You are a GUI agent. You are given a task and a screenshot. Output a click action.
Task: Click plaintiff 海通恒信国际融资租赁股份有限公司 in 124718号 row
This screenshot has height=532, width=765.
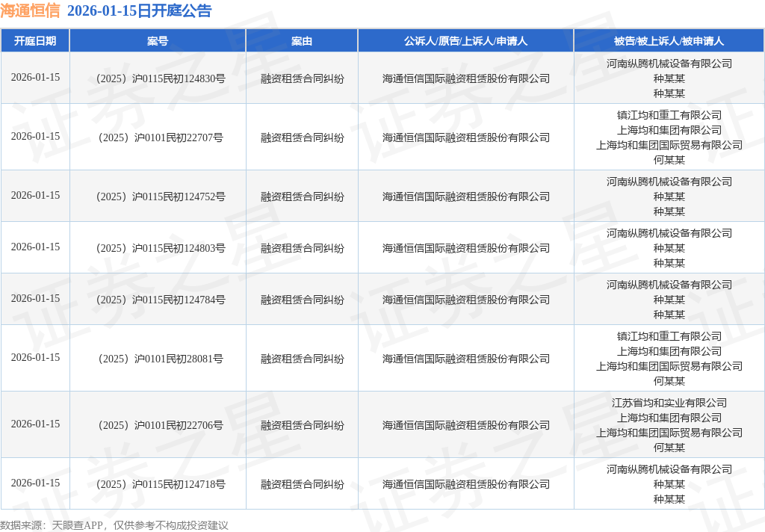tap(466, 484)
